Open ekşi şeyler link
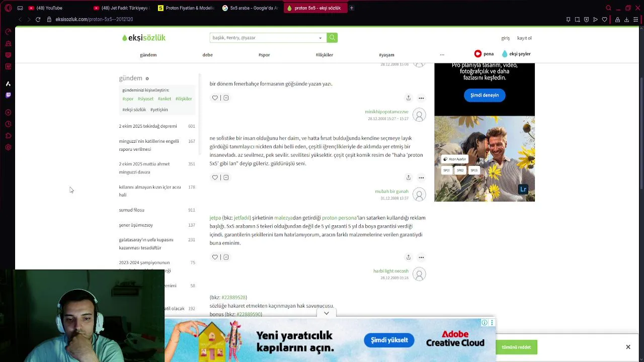 point(516,54)
